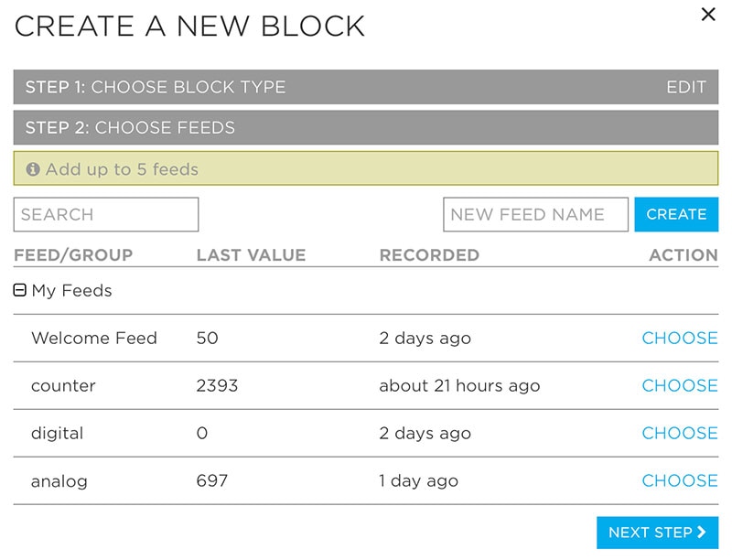
Task: Click the Edit link for Step 1
Action: tap(685, 87)
